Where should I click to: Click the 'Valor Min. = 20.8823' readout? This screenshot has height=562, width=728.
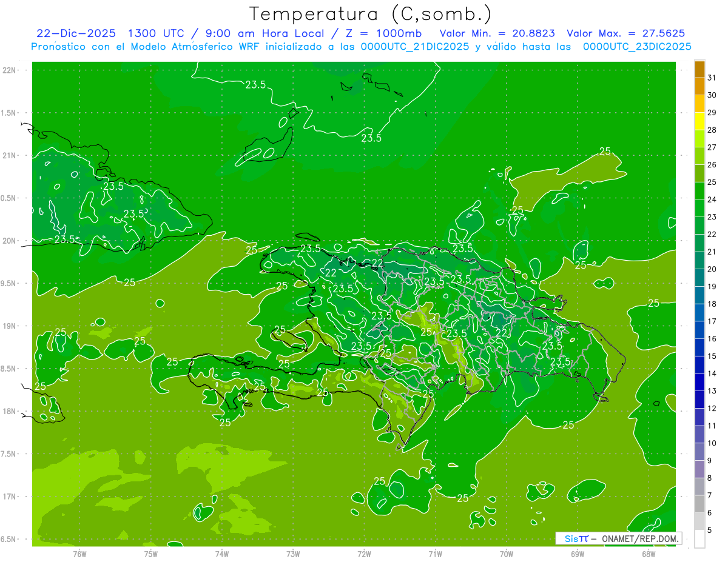coord(497,34)
